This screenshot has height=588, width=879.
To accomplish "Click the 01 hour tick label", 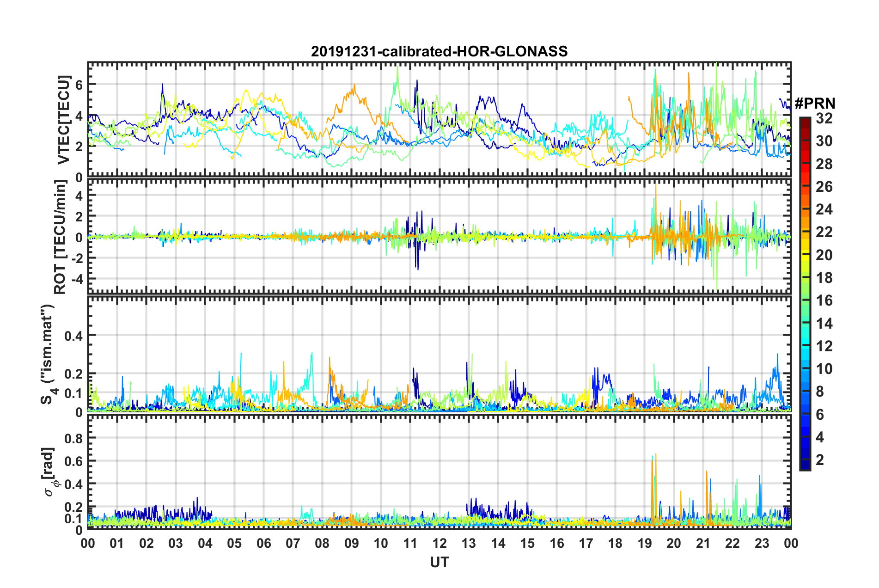I will (x=117, y=543).
